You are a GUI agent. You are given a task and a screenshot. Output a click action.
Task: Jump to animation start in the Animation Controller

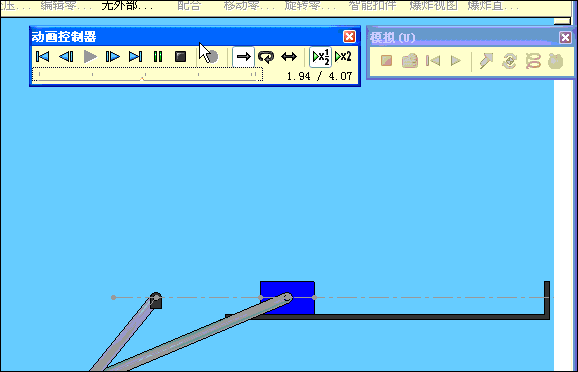tap(42, 57)
